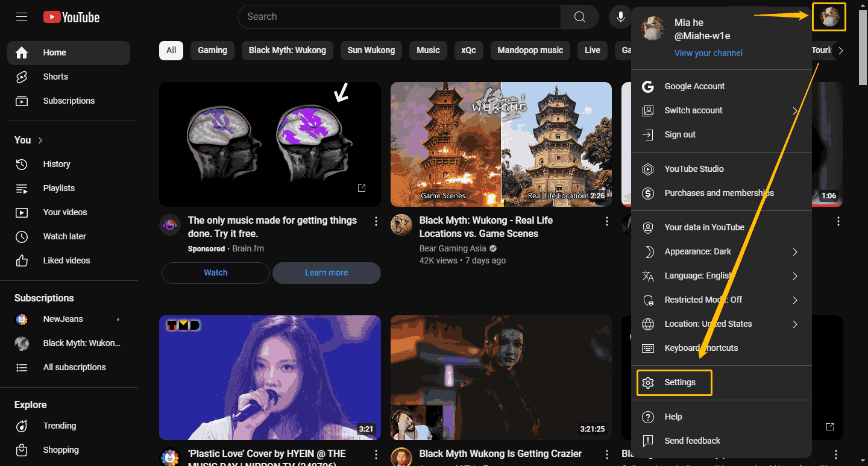The width and height of the screenshot is (868, 466).
Task: Open more options for Real Life Locations video
Action: coord(607,222)
